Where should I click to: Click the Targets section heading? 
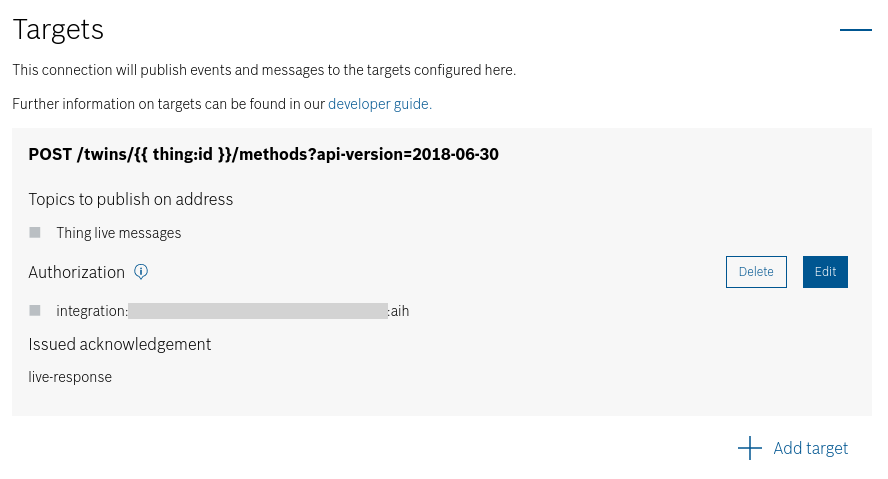[58, 29]
